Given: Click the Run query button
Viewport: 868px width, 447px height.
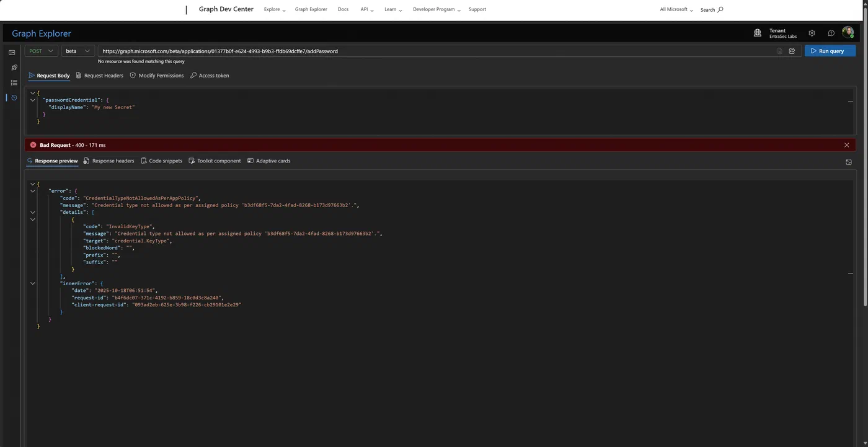Looking at the screenshot, I should (830, 51).
